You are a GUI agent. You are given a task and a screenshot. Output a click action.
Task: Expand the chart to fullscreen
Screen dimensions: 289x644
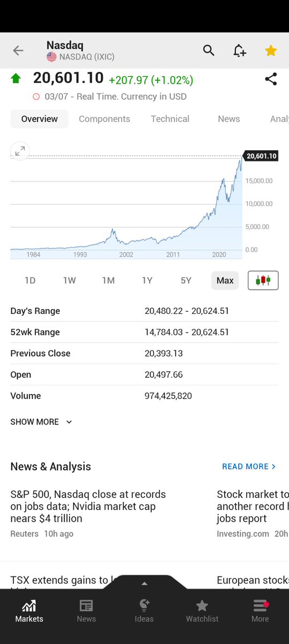(20, 151)
